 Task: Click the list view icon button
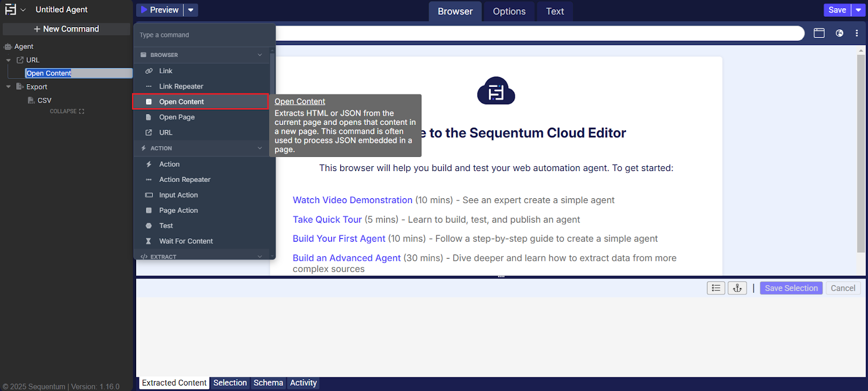[716, 288]
